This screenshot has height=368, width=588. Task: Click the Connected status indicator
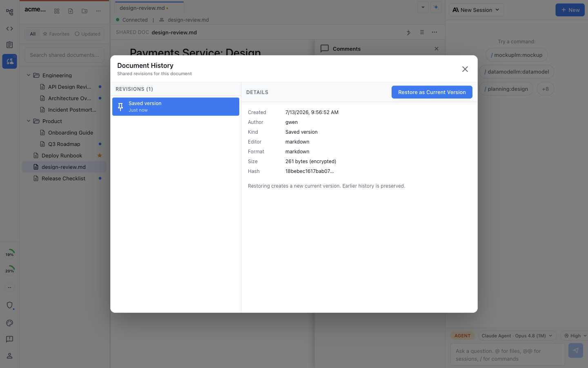tap(131, 20)
